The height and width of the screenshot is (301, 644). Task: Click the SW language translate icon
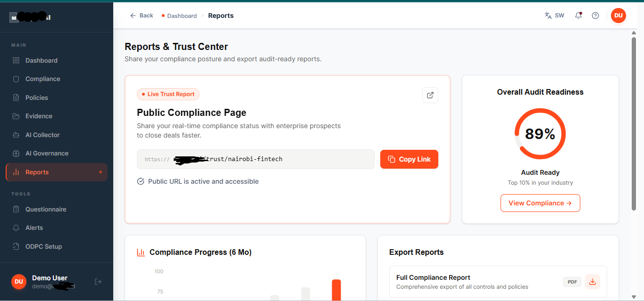tap(554, 16)
